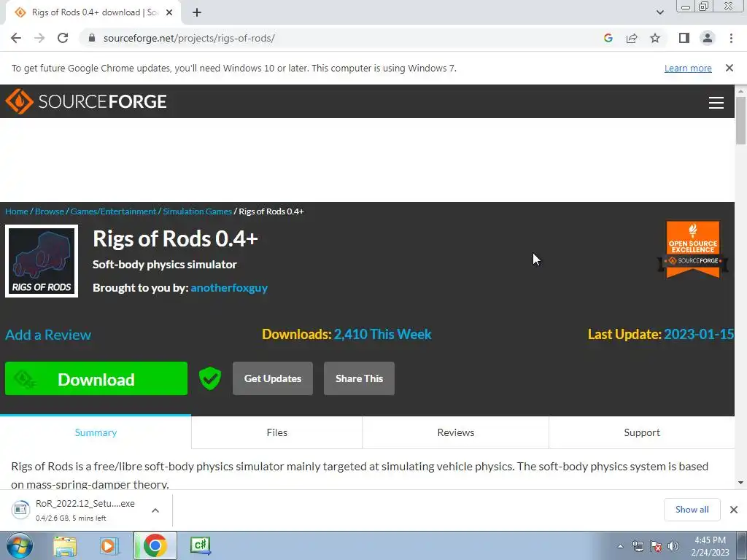747x560 pixels.
Task: Select the Summary tab
Action: (96, 432)
